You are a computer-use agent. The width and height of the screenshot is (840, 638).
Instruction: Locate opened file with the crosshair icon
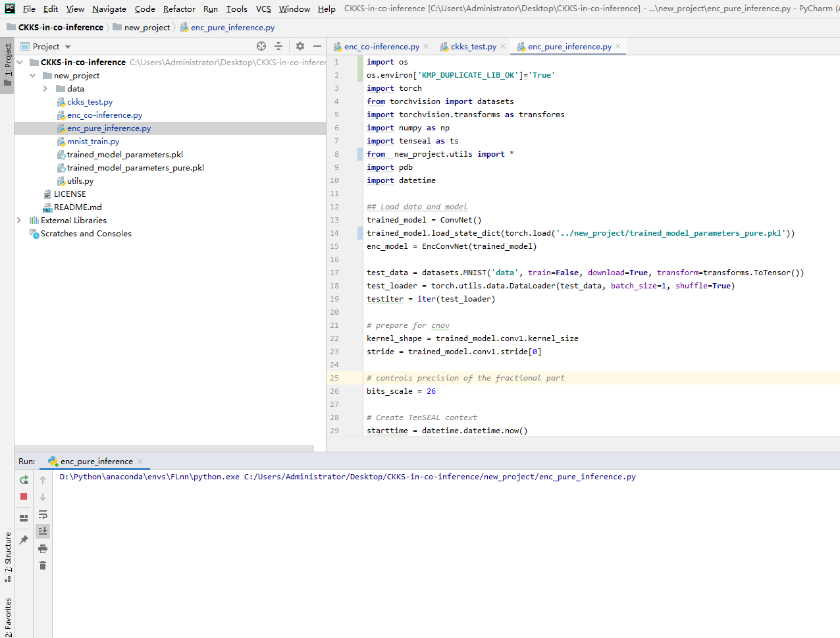[x=261, y=46]
